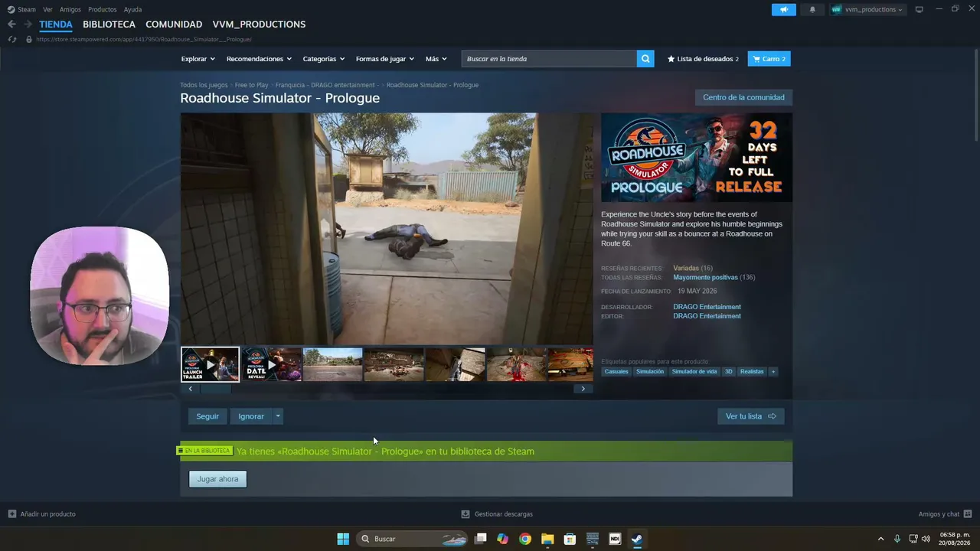Viewport: 980px width, 551px height.
Task: Click the Añadir un producto plus icon
Action: coord(11,514)
